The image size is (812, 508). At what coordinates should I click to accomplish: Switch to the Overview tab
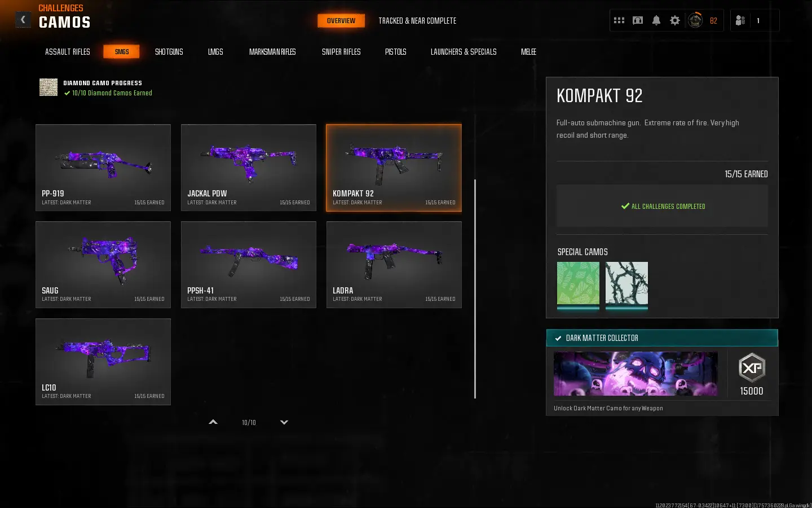point(341,21)
